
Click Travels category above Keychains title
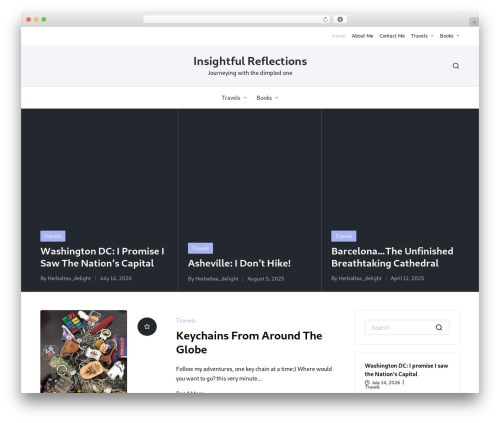pos(186,321)
